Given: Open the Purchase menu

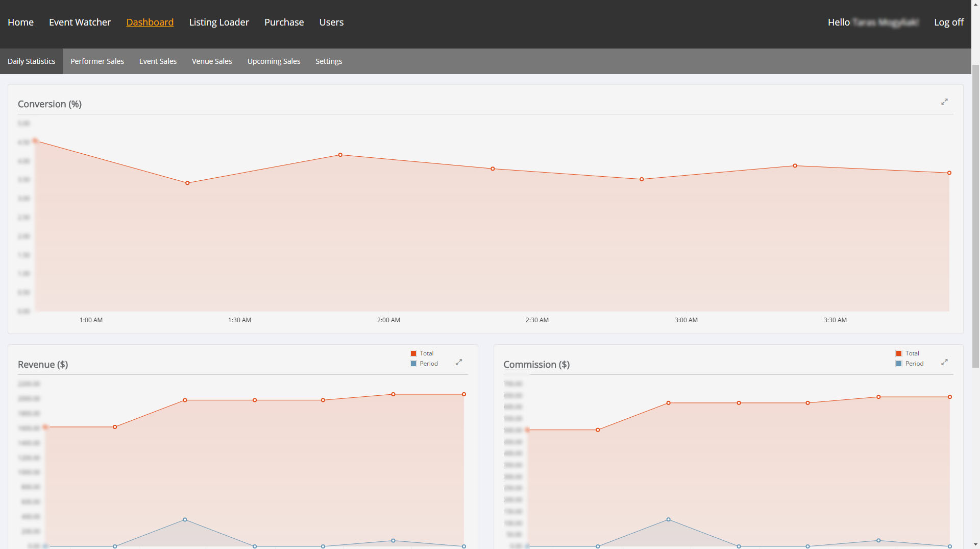Looking at the screenshot, I should [284, 22].
